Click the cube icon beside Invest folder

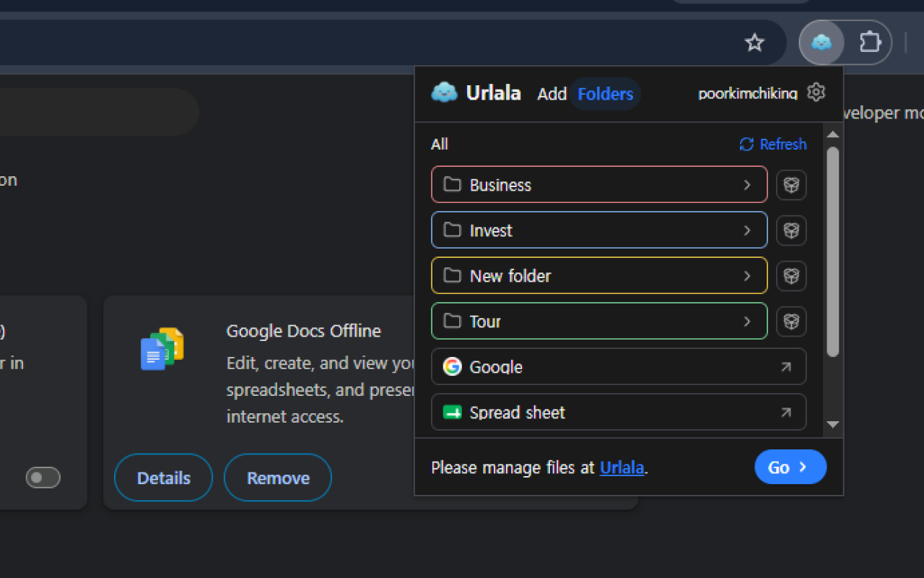click(x=791, y=230)
